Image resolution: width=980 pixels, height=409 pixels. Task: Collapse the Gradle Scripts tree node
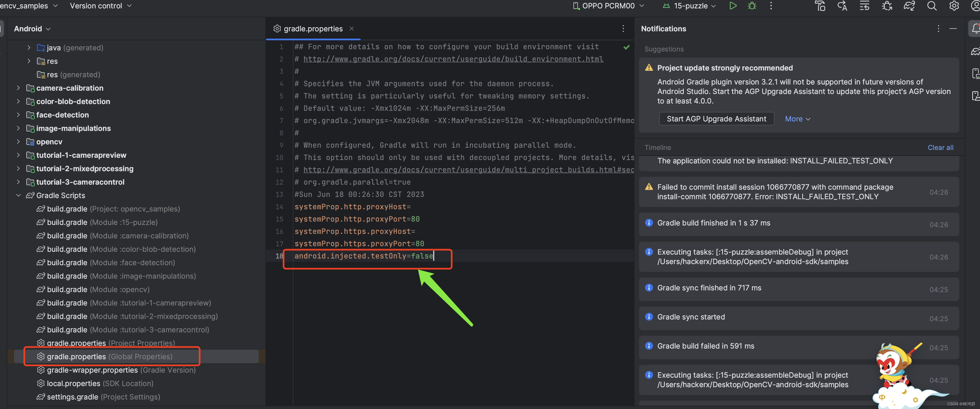tap(18, 195)
